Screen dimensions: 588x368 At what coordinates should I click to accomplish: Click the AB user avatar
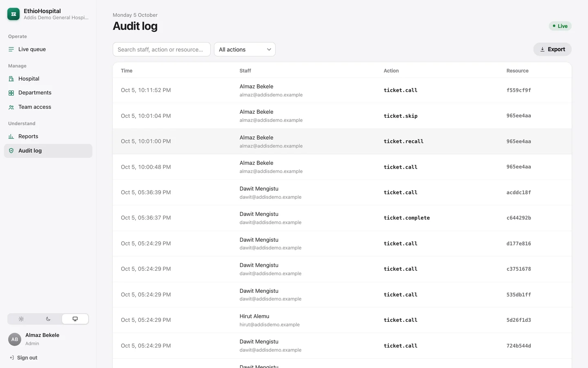[x=15, y=339]
